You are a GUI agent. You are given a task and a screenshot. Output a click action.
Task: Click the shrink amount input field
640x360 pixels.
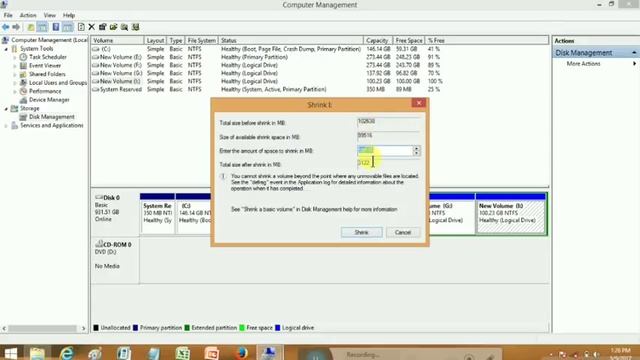pyautogui.click(x=385, y=151)
